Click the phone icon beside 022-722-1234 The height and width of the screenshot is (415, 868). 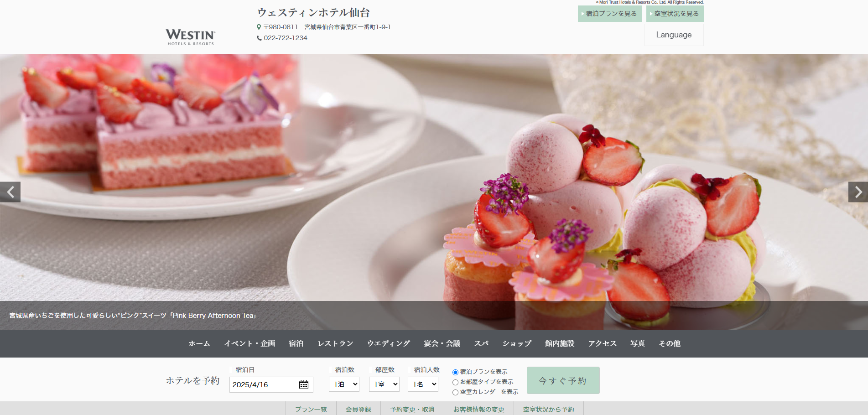[x=259, y=38]
